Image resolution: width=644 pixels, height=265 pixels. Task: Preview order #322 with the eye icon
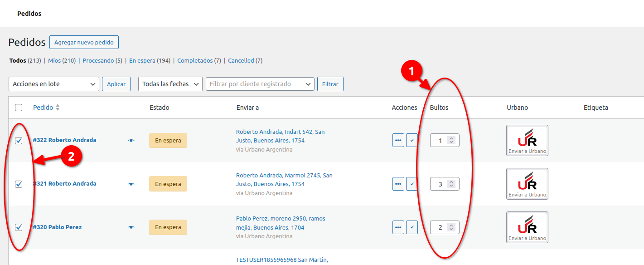pyautogui.click(x=131, y=141)
